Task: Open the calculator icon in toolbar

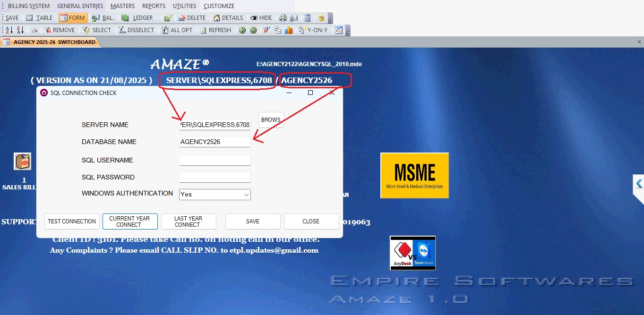Action: 308,18
